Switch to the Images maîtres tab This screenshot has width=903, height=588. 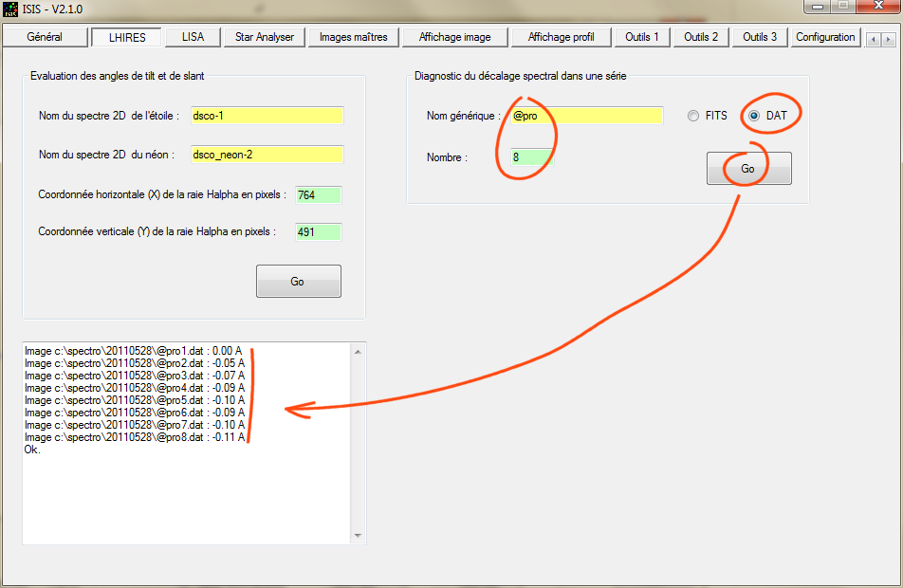click(353, 37)
